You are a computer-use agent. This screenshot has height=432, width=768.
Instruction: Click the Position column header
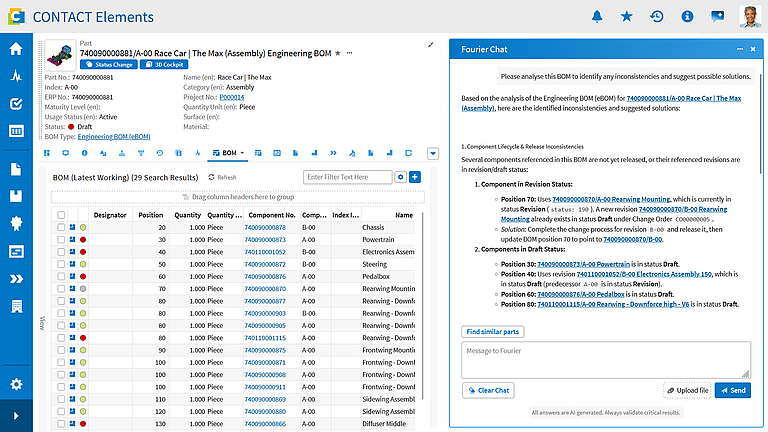pos(150,215)
